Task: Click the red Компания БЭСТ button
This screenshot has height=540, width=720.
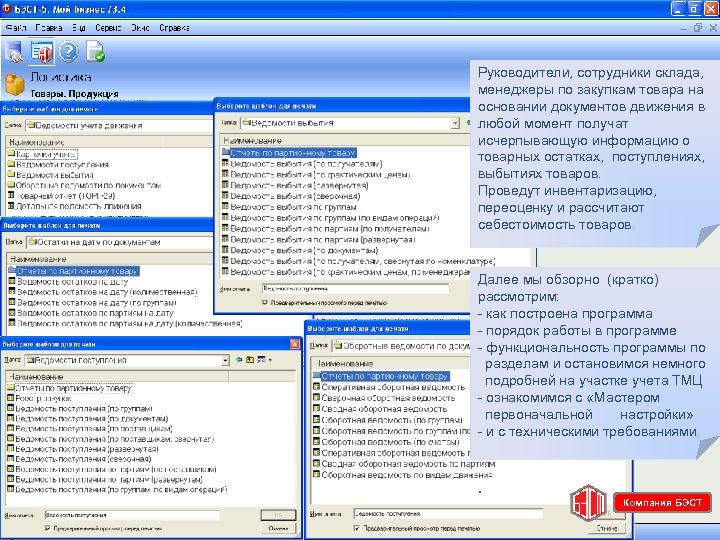Action: pyautogui.click(x=662, y=502)
